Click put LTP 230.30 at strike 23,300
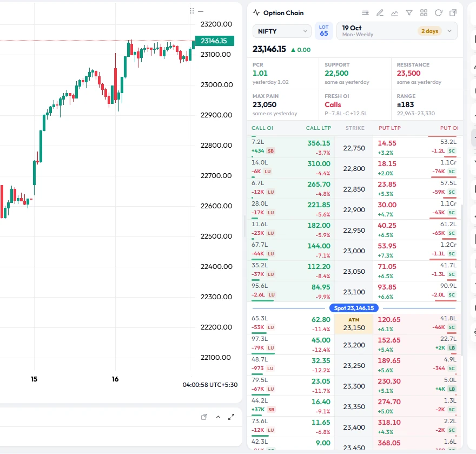This screenshot has height=454, width=476. 389,381
